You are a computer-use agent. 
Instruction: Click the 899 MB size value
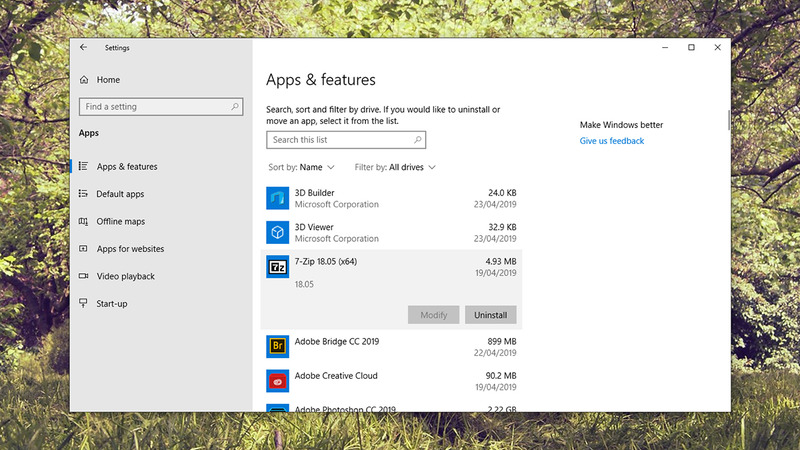(x=502, y=341)
